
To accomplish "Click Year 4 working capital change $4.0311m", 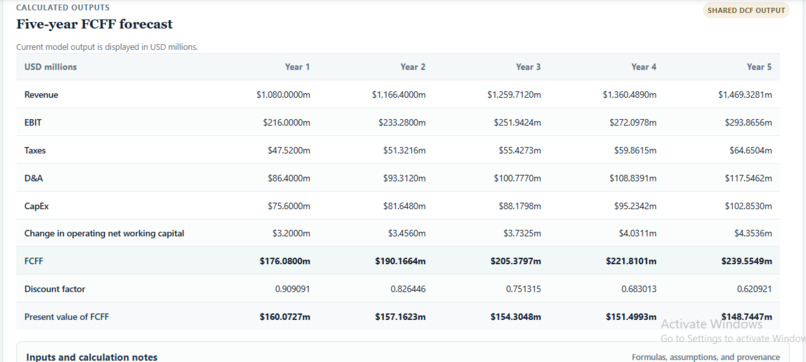I will point(637,233).
